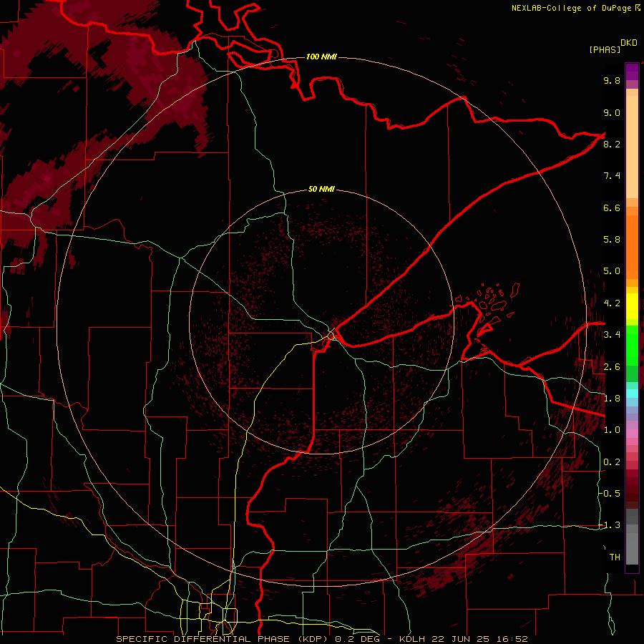Click the DKD unit label above the legend
The height and width of the screenshot is (644, 644).
point(628,43)
